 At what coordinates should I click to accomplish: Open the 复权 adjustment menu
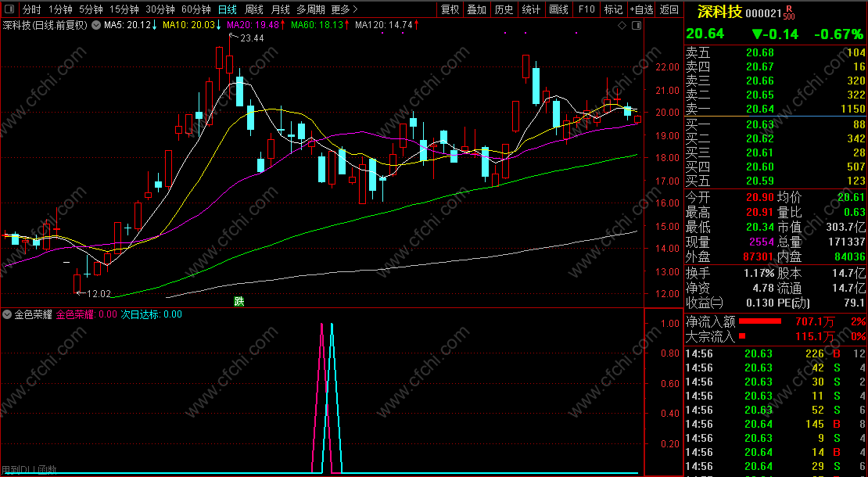click(x=450, y=9)
